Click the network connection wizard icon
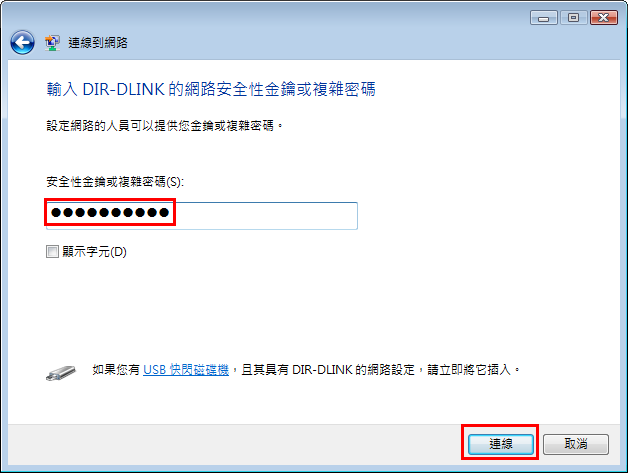 click(52, 42)
